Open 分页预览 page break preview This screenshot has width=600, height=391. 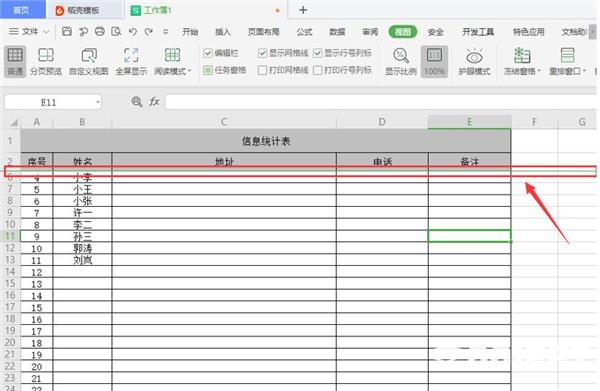pos(46,61)
